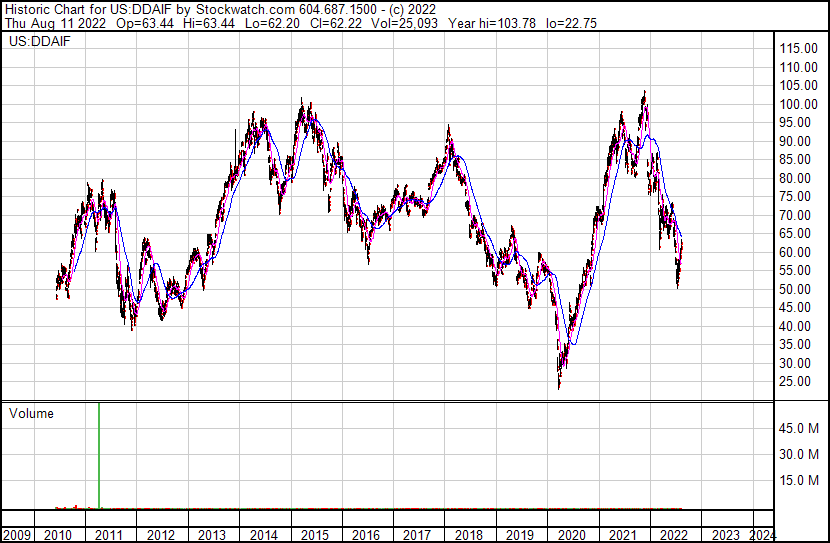The image size is (830, 543).
Task: Click the 15.0 M volume axis label
Action: (801, 481)
